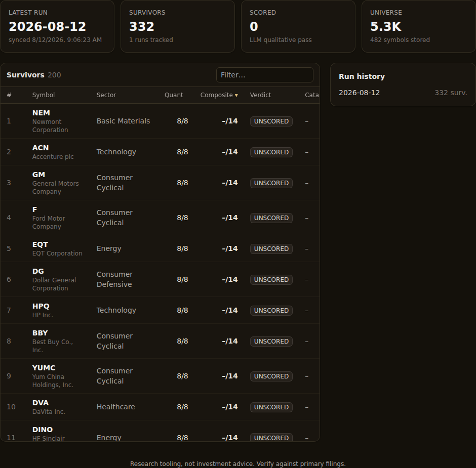The height and width of the screenshot is (468, 476).
Task: Select the NEM ticker symbol
Action: [41, 113]
